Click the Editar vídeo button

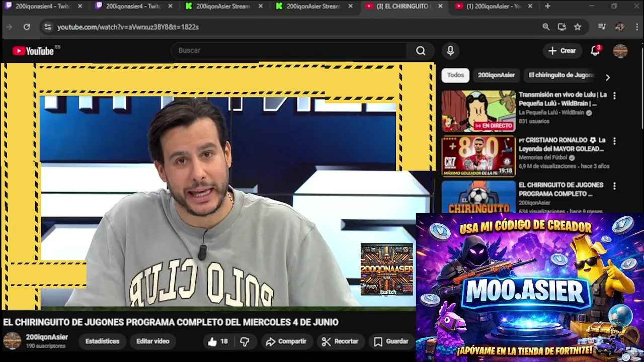(152, 341)
